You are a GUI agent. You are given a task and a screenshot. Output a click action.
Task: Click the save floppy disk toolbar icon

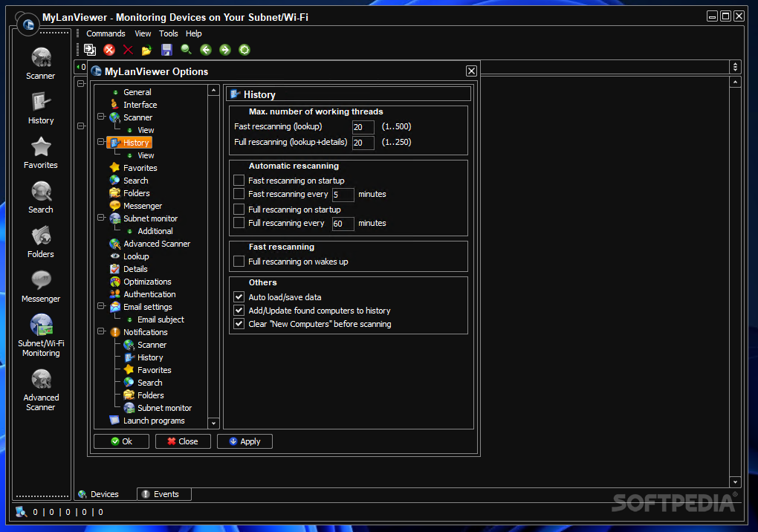[x=166, y=49]
